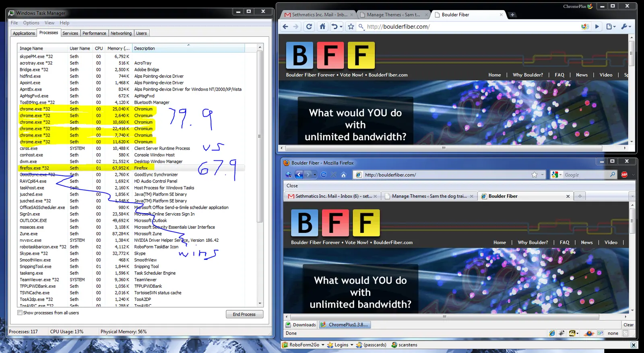644x353 pixels.
Task: Open the ChromePlus page menu icon
Action: (x=611, y=27)
